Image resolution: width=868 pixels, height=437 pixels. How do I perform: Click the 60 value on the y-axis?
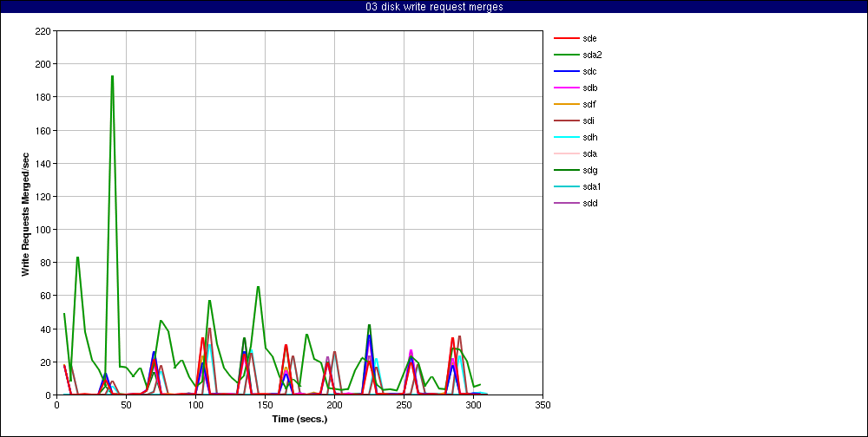pos(46,296)
